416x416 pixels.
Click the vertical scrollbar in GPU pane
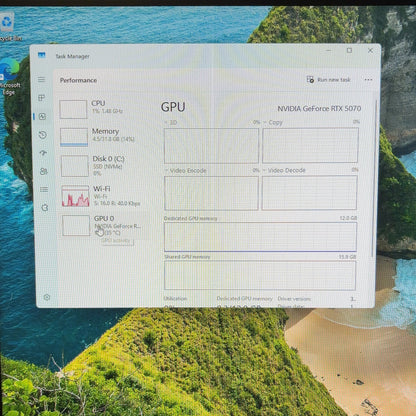click(x=374, y=178)
